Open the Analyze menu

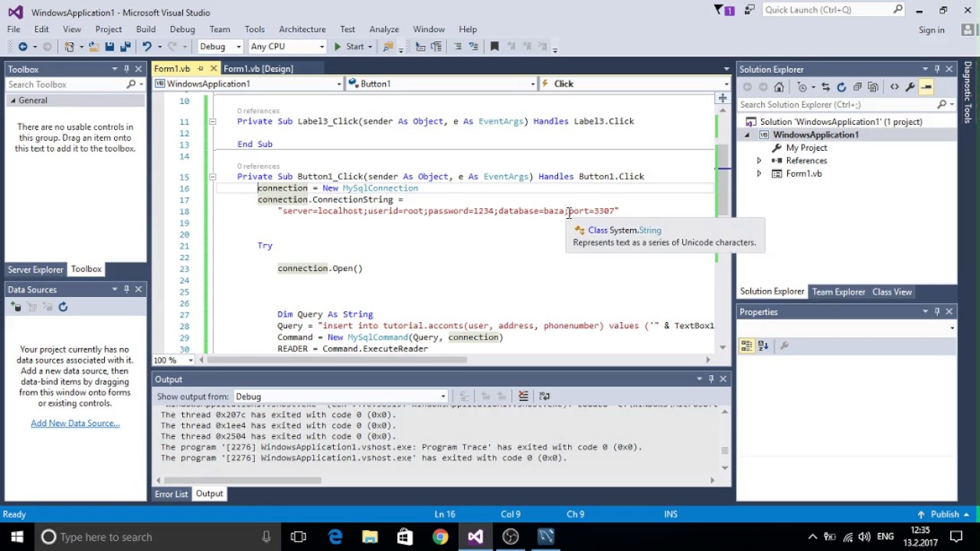pos(384,29)
